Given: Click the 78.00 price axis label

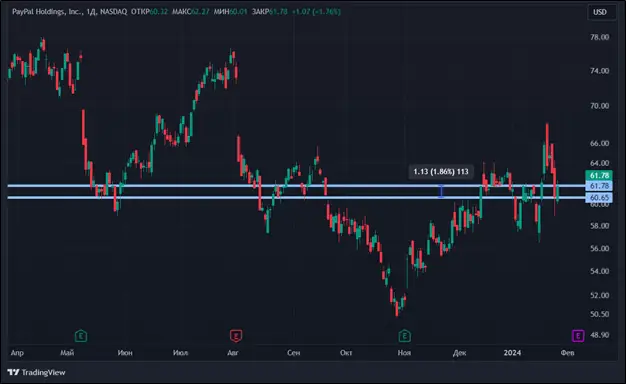Looking at the screenshot, I should [x=600, y=37].
